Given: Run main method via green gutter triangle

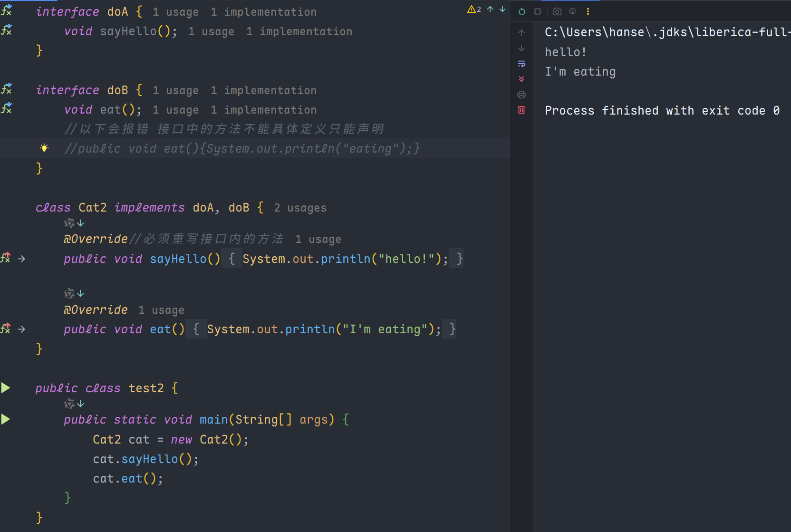Looking at the screenshot, I should coord(6,419).
